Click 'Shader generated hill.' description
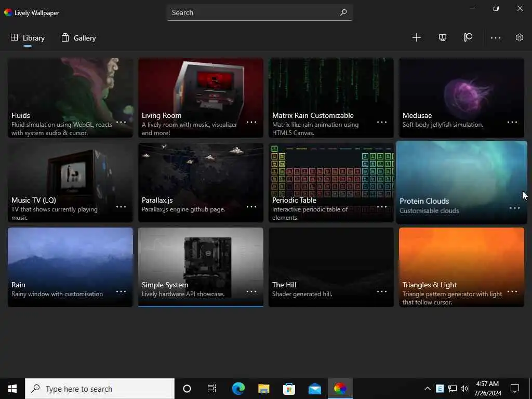The height and width of the screenshot is (399, 532). pyautogui.click(x=302, y=294)
